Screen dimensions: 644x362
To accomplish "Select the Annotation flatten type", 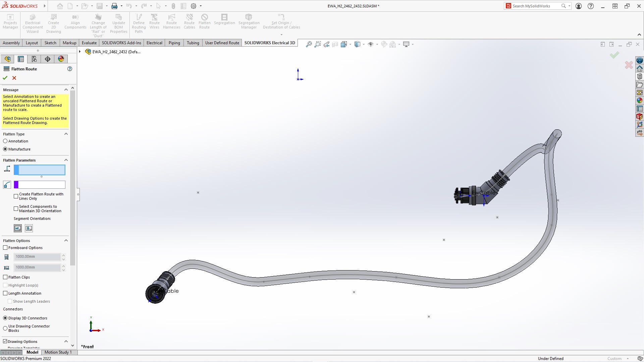I will (5, 141).
